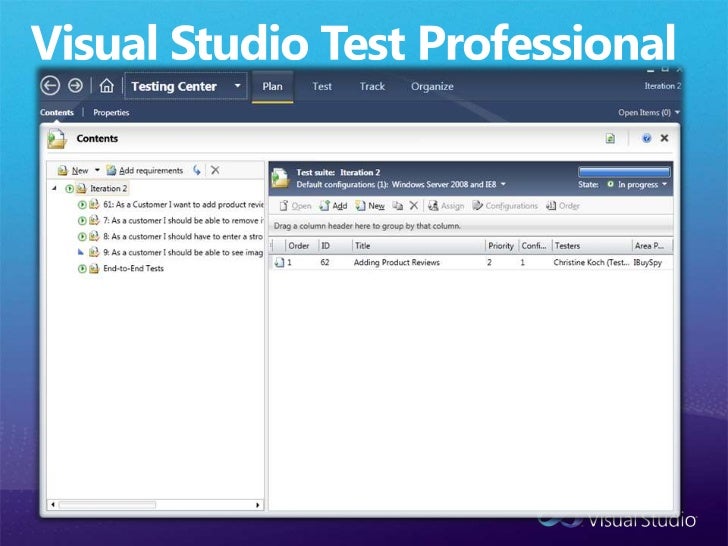Click the blue state icon of suite 9
Screen dimensions: 728x546
81,252
